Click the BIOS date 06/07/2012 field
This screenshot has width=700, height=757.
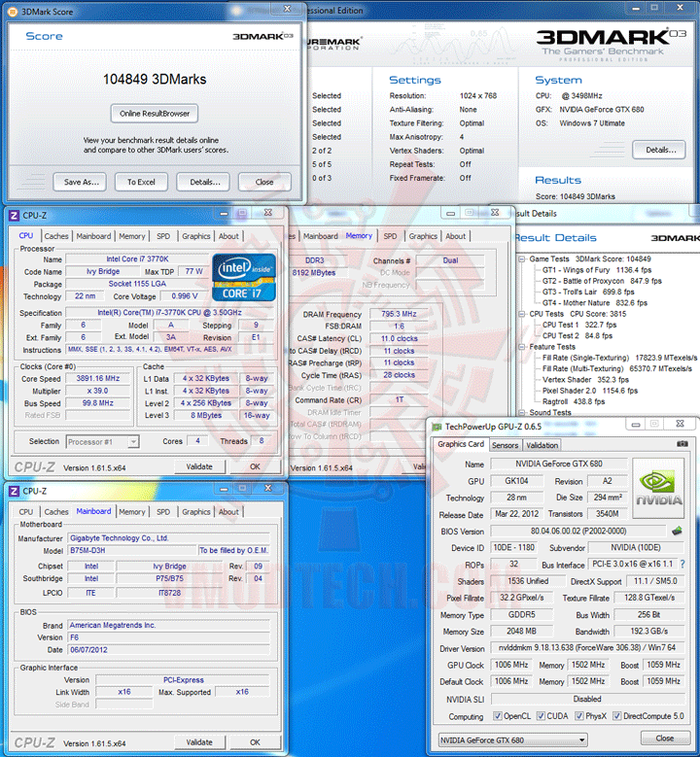click(x=168, y=650)
